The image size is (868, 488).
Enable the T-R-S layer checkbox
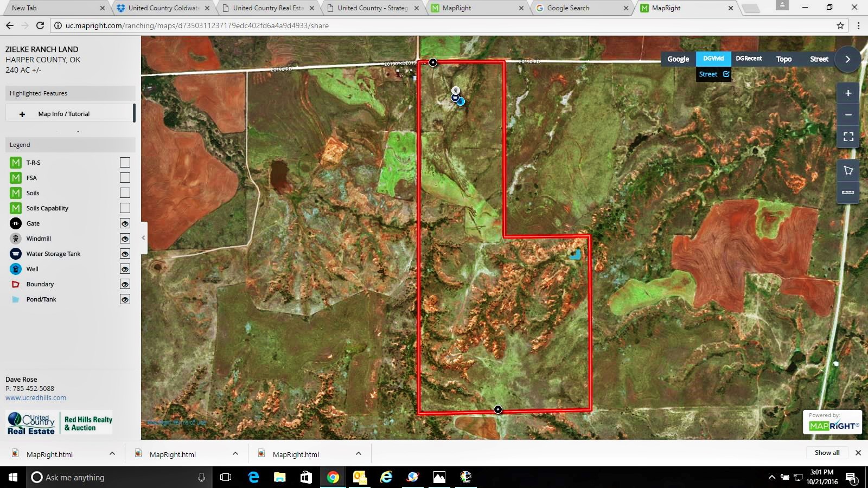point(125,163)
